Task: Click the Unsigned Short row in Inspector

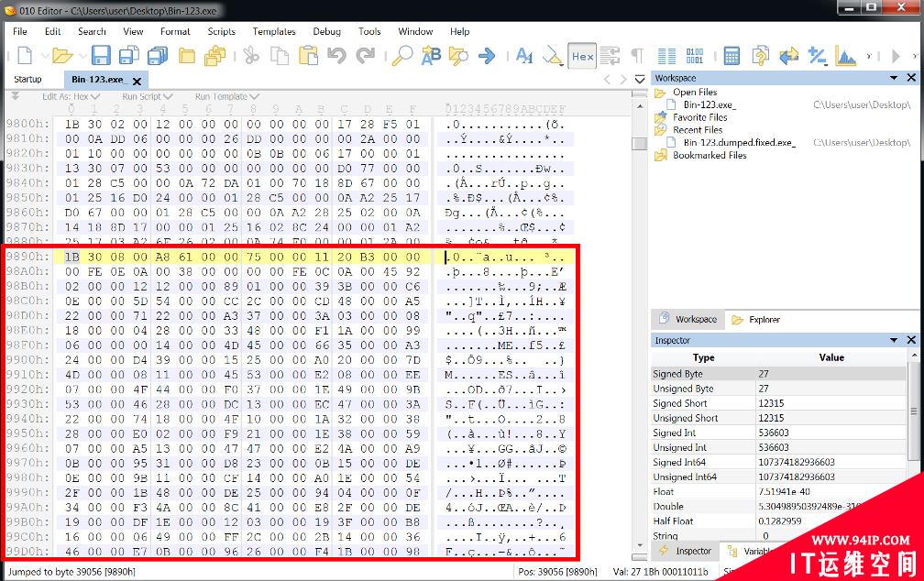Action: pyautogui.click(x=778, y=418)
